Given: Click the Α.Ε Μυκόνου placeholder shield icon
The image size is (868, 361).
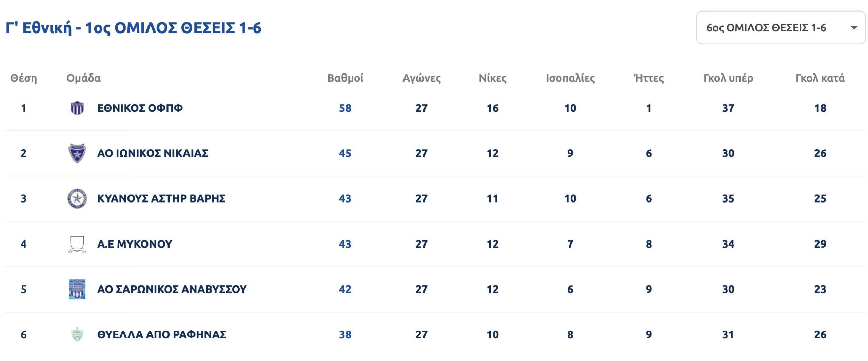Looking at the screenshot, I should pyautogui.click(x=77, y=244).
